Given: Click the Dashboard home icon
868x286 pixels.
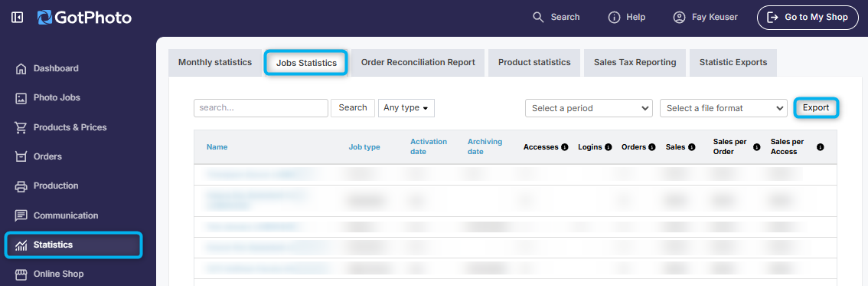Looking at the screenshot, I should pyautogui.click(x=21, y=69).
